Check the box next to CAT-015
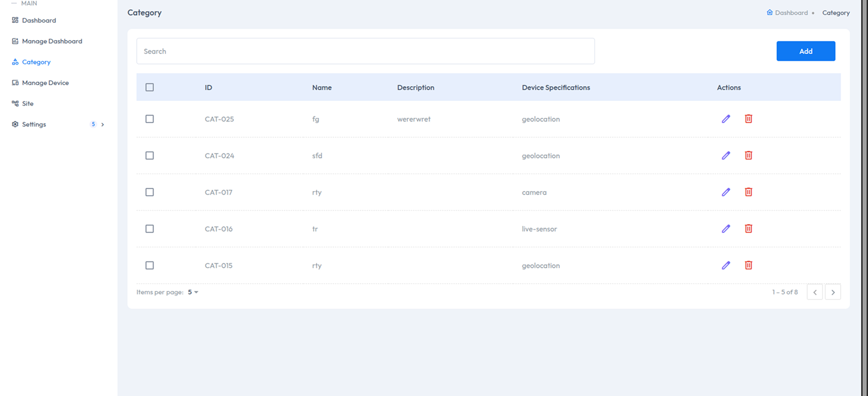Viewport: 868px width, 396px height. [x=150, y=265]
